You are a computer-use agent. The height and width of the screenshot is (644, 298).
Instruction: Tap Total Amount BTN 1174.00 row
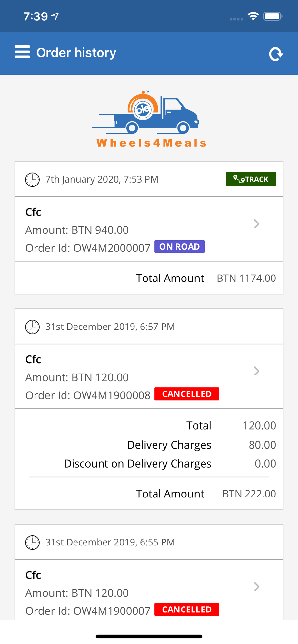149,278
